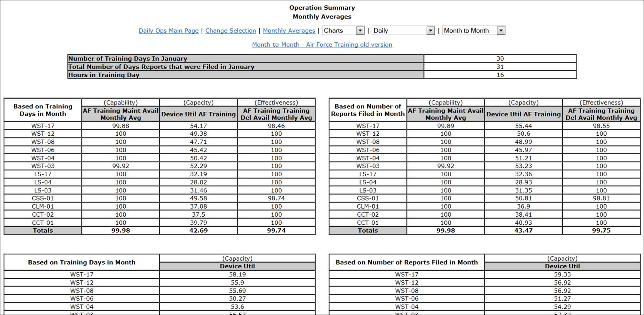Select value 50.81

[523, 198]
